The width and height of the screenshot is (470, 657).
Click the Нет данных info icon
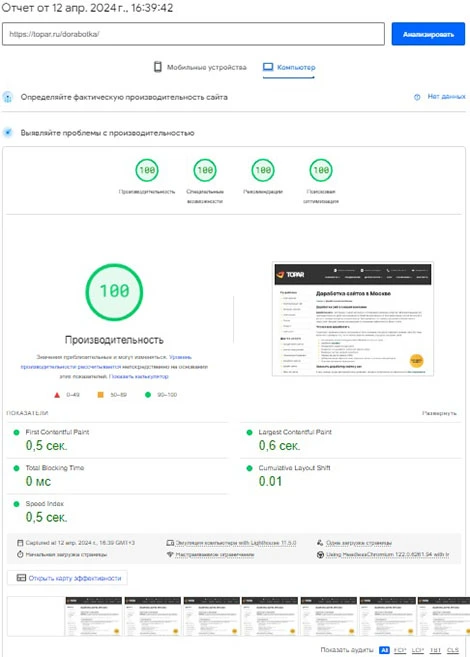pos(417,97)
